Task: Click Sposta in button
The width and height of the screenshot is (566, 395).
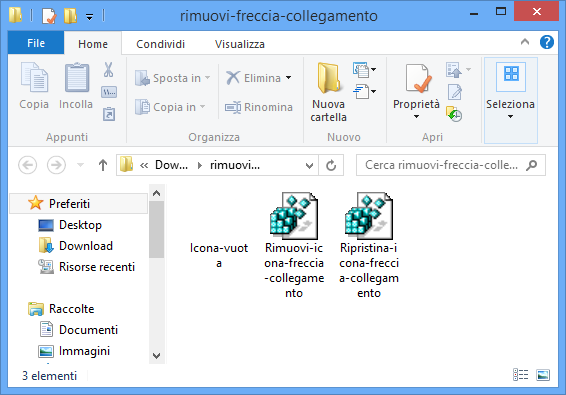Action: tap(173, 78)
